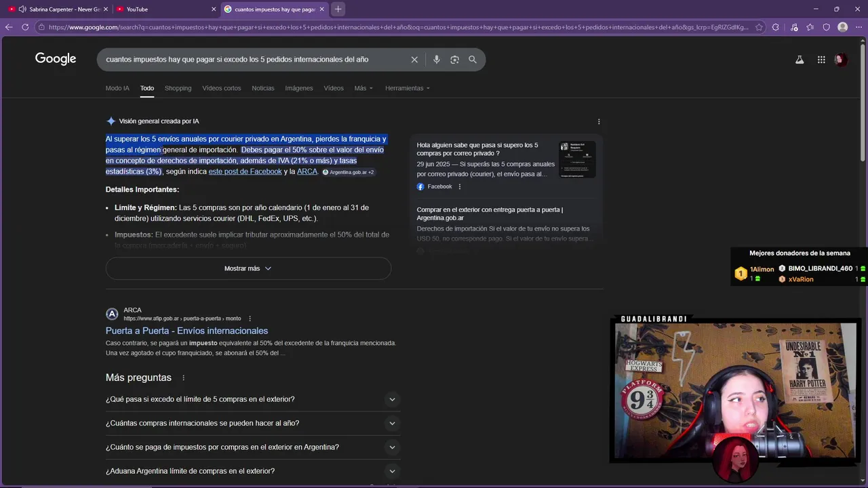Screen dimensions: 868x488
Task: Open options for the Facebook source card
Action: 459,186
